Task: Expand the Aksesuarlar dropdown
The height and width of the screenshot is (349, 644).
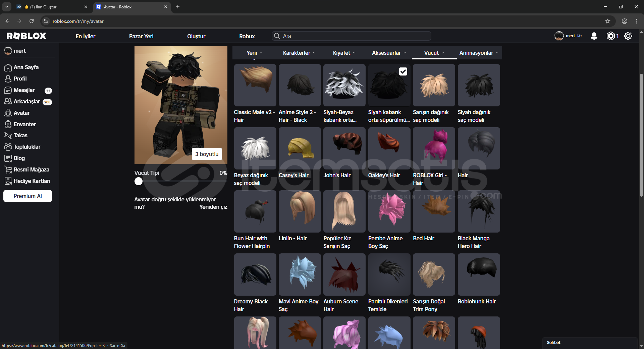Action: (x=389, y=53)
